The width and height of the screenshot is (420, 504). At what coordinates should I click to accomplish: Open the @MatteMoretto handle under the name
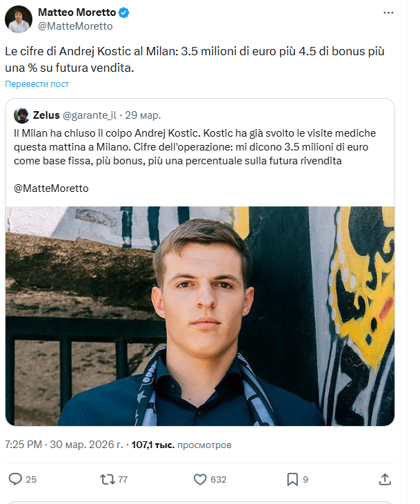click(74, 26)
